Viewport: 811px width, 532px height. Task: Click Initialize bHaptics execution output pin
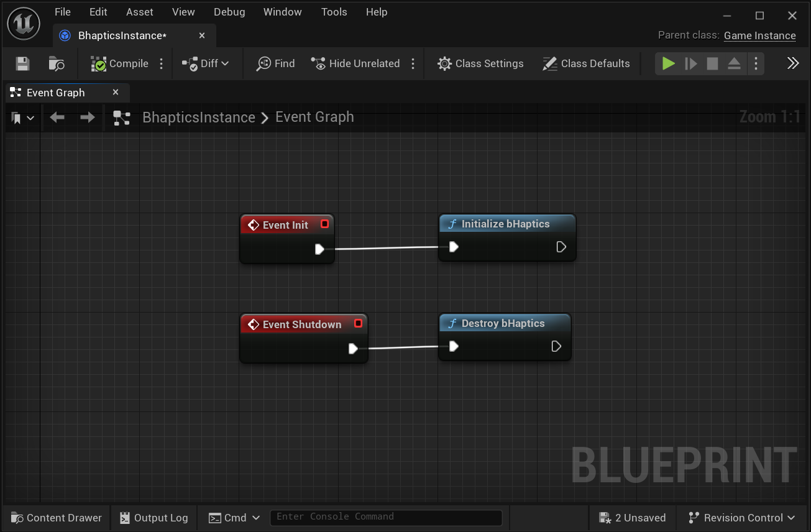tap(561, 247)
